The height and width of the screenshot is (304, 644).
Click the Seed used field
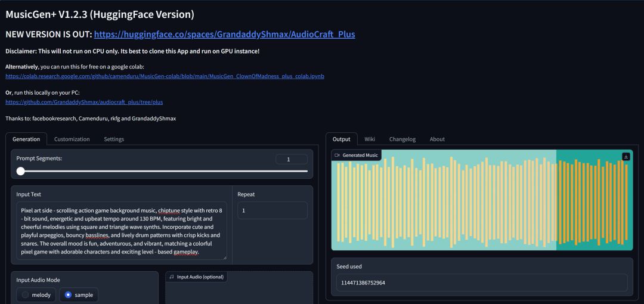482,283
